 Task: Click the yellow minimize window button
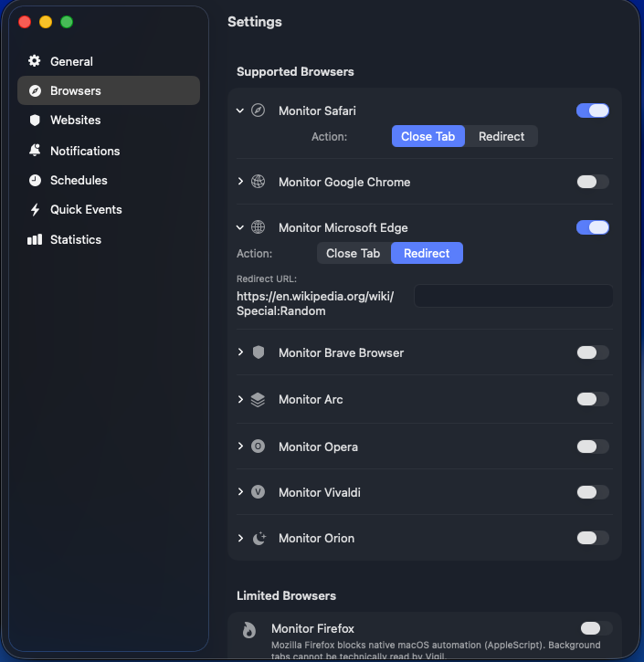[46, 22]
